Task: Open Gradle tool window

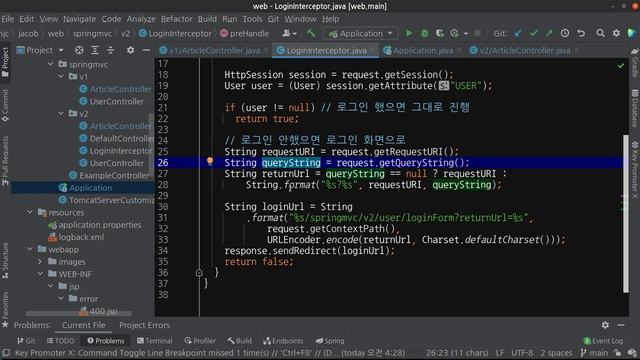Action: [635, 64]
